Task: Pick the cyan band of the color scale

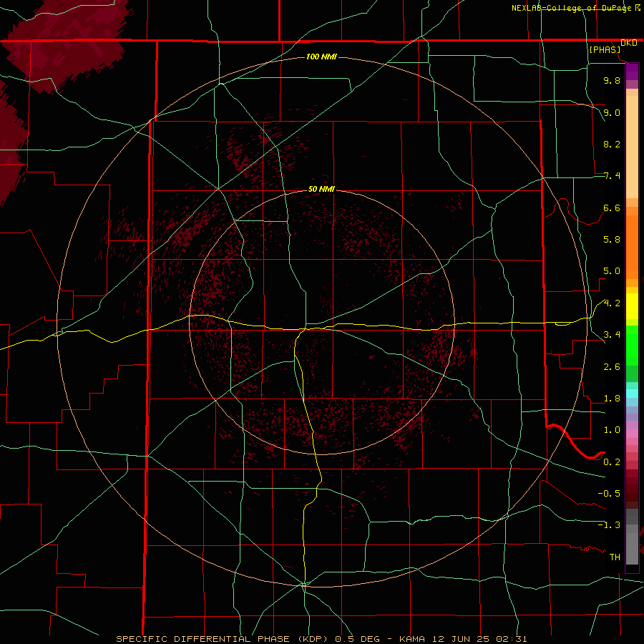Action: coord(632,394)
